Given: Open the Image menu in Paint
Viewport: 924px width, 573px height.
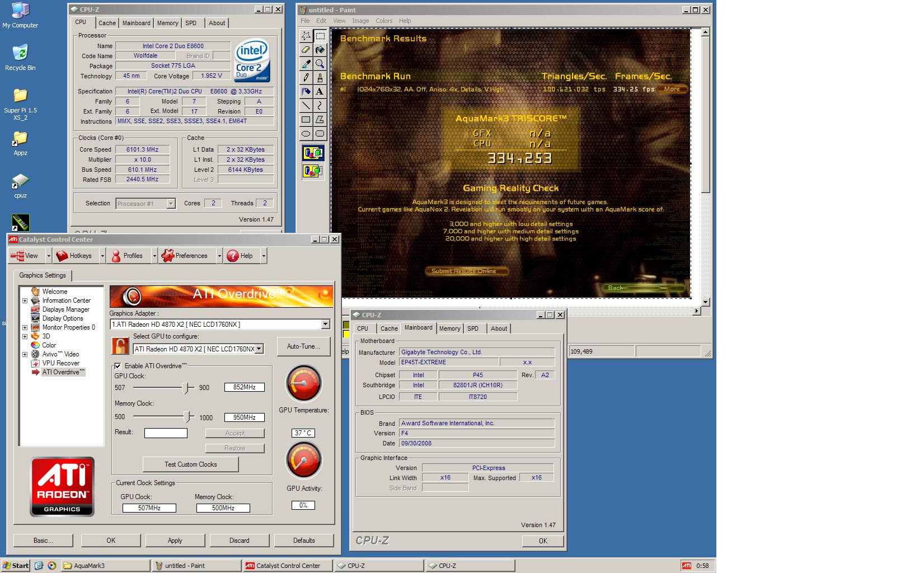Looking at the screenshot, I should pyautogui.click(x=360, y=21).
